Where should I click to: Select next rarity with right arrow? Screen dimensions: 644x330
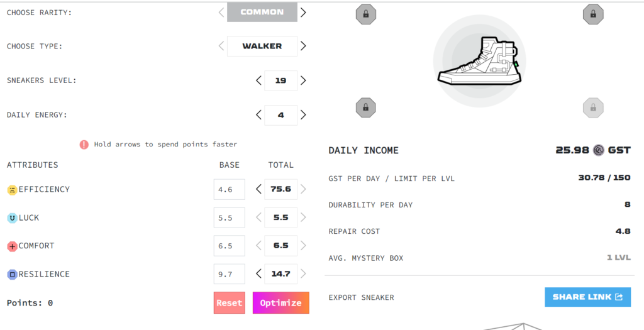303,13
